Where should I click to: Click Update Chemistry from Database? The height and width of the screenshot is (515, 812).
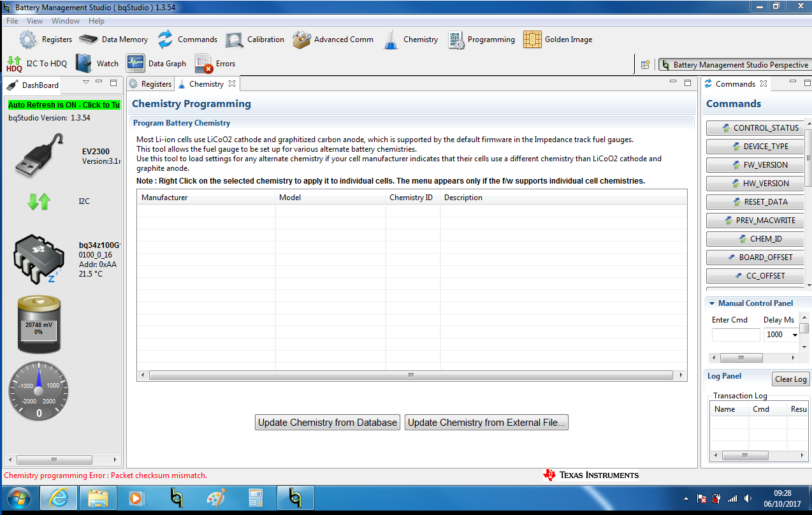(x=328, y=422)
